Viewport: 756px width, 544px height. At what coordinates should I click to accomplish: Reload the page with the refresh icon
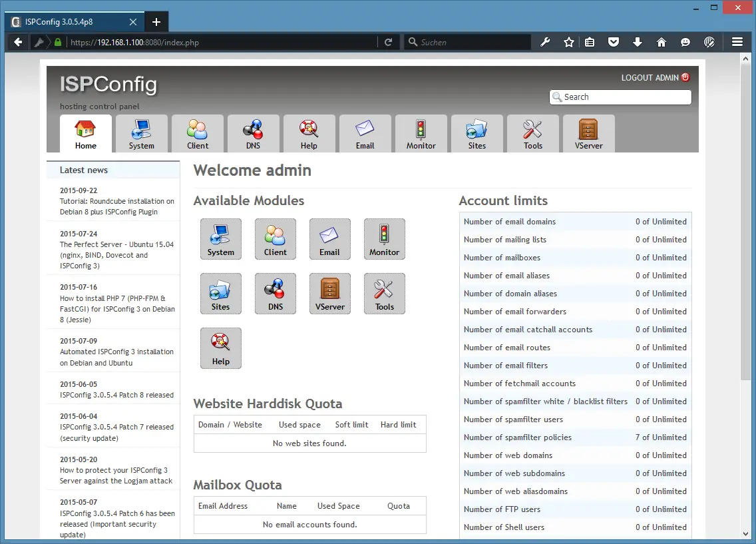[388, 43]
